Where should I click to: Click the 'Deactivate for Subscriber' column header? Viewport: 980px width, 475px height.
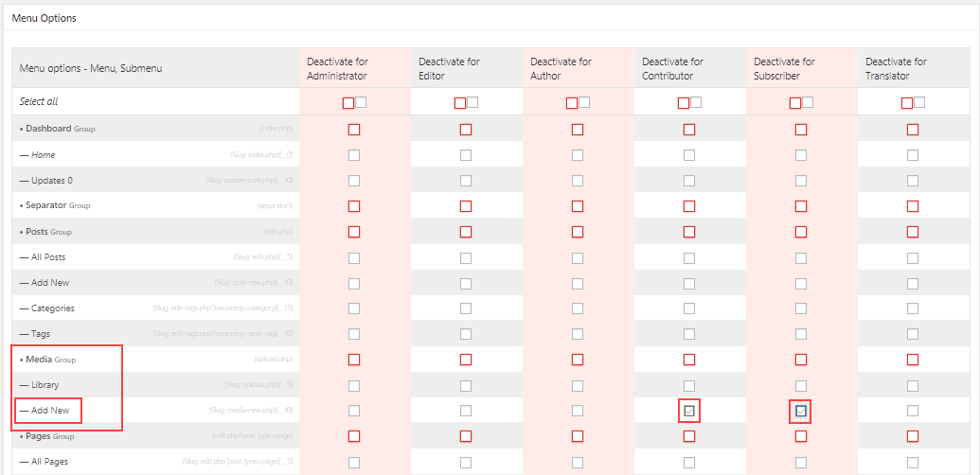tap(784, 69)
